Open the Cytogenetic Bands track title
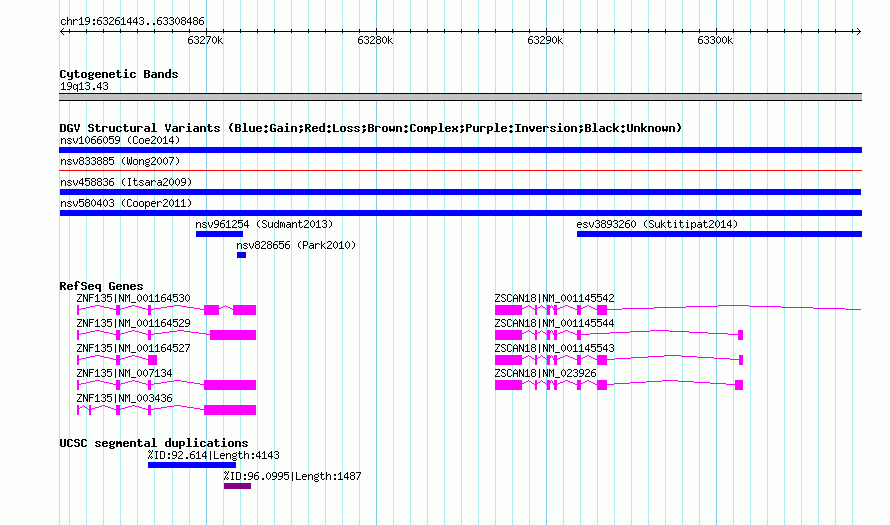 tap(119, 74)
